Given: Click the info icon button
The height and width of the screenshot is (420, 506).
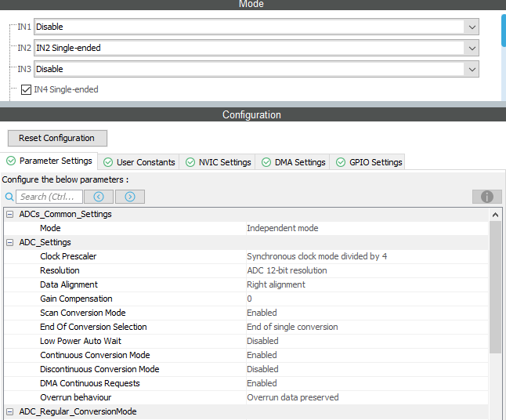Looking at the screenshot, I should coord(486,197).
